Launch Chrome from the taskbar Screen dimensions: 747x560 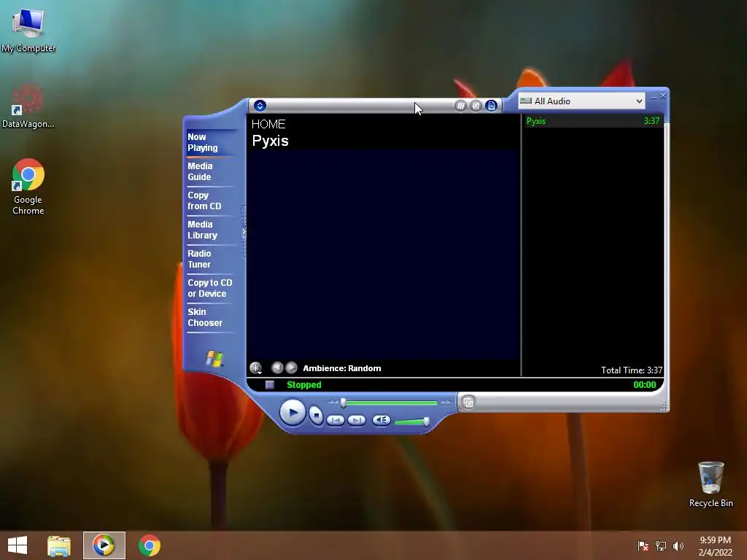click(149, 545)
